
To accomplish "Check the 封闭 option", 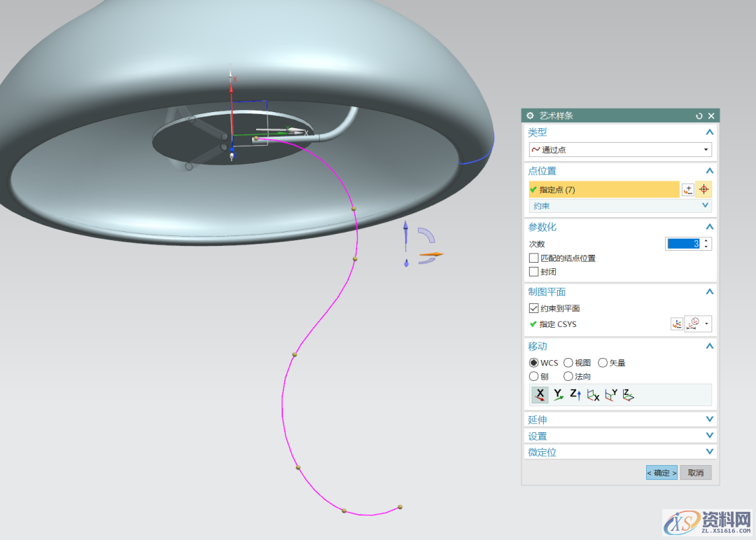I will coord(534,272).
